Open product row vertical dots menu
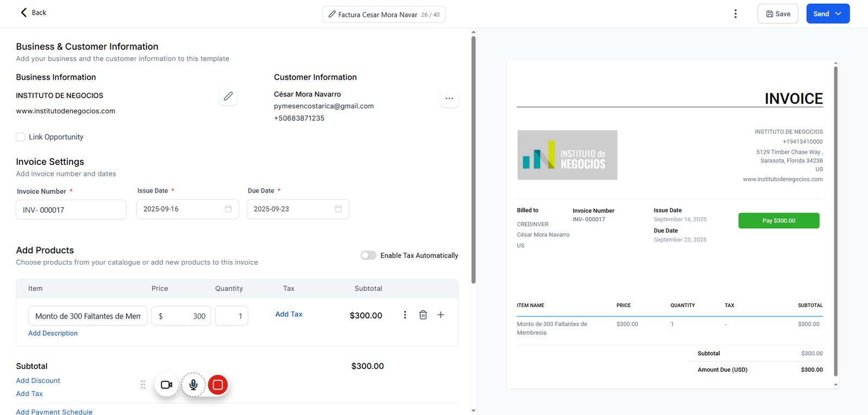Viewport: 868px width, 415px height. (405, 315)
